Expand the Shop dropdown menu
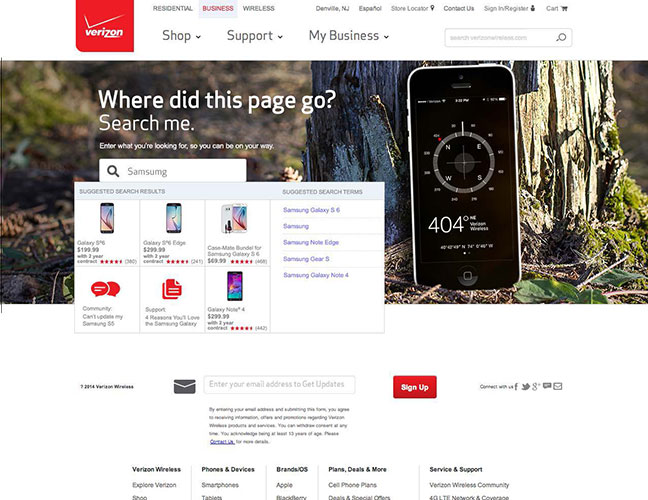The height and width of the screenshot is (500, 648). [x=181, y=36]
